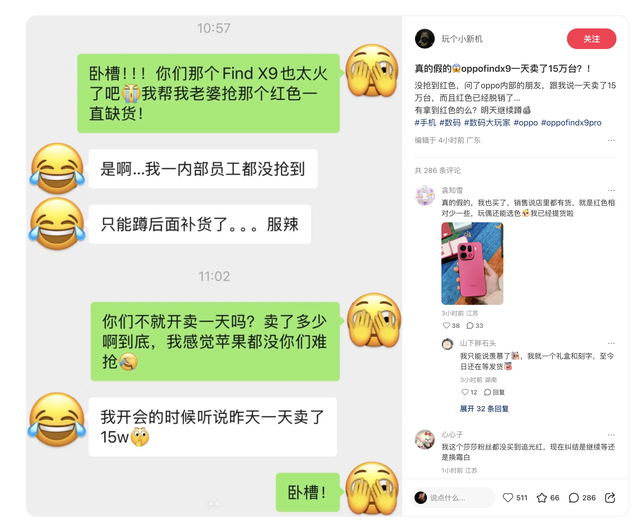The image size is (640, 523).
Task: Share the post with the share icon
Action: click(610, 498)
